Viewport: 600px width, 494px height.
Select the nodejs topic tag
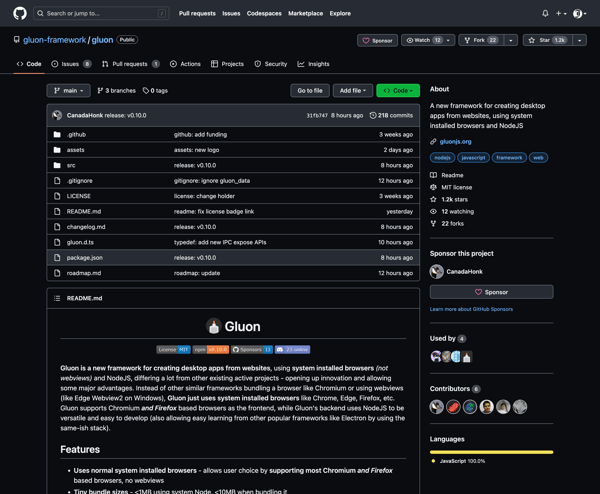442,158
